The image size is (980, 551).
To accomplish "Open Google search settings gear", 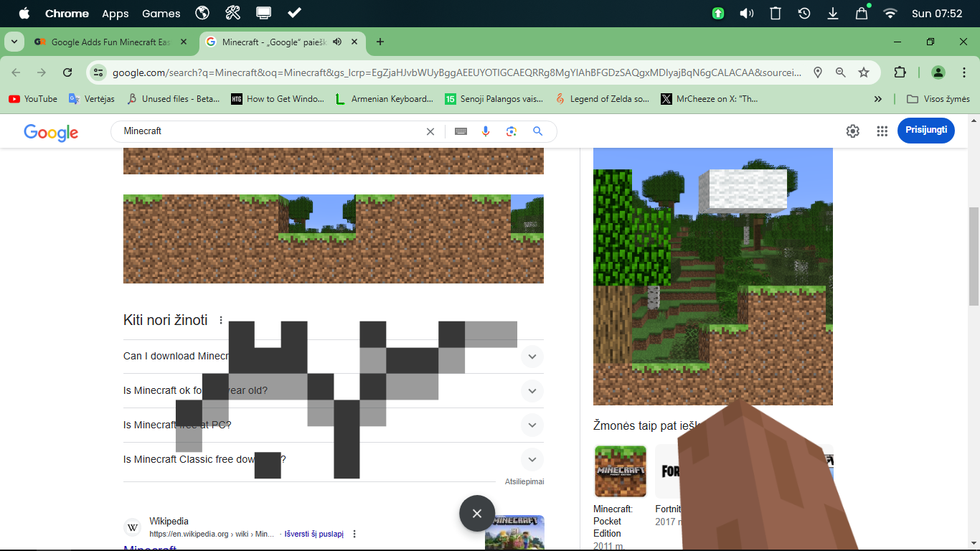I will coord(852,131).
